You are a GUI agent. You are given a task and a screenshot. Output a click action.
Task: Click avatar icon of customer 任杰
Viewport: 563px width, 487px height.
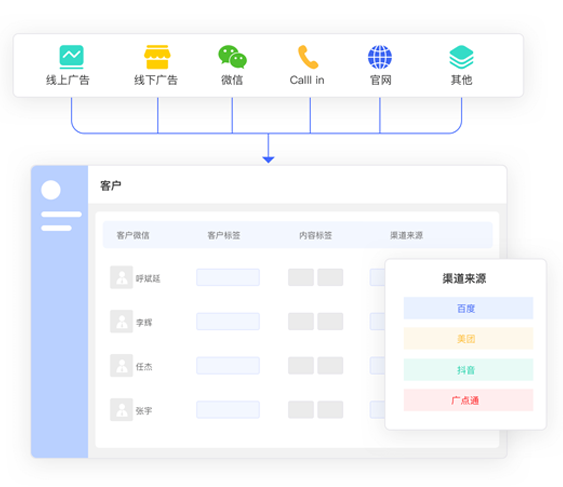tap(121, 365)
